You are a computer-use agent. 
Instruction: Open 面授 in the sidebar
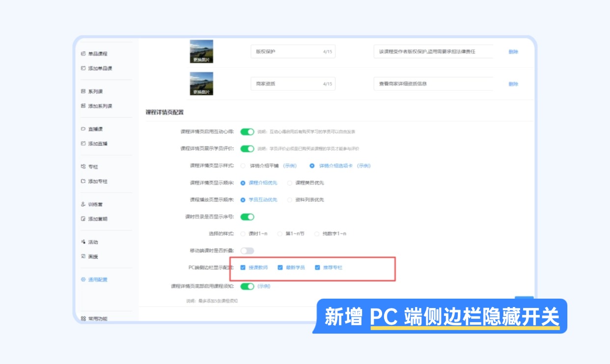93,256
